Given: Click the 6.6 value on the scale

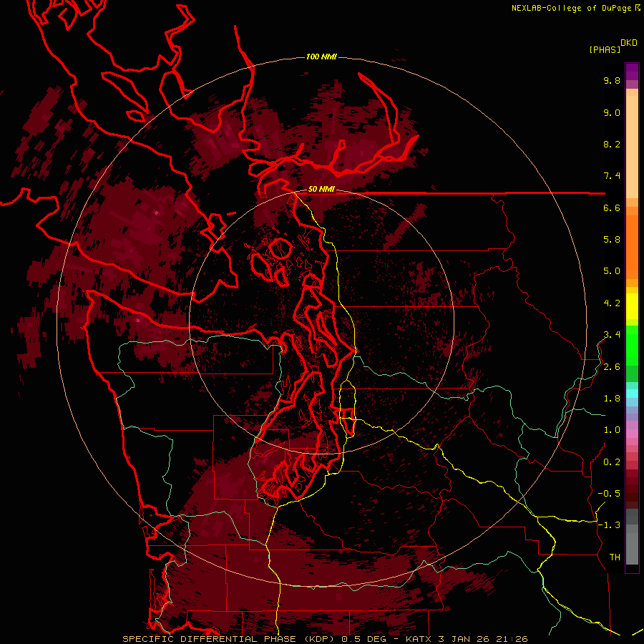Looking at the screenshot, I should click(x=612, y=208).
